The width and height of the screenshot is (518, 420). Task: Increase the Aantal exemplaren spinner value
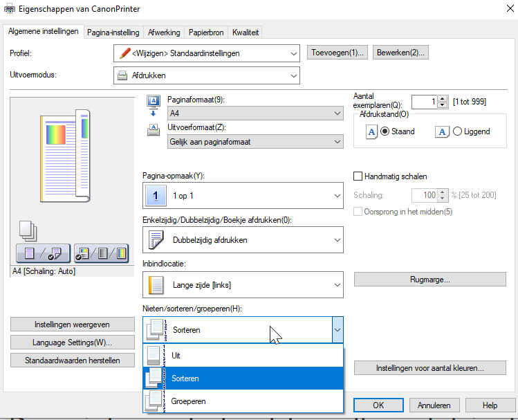443,99
